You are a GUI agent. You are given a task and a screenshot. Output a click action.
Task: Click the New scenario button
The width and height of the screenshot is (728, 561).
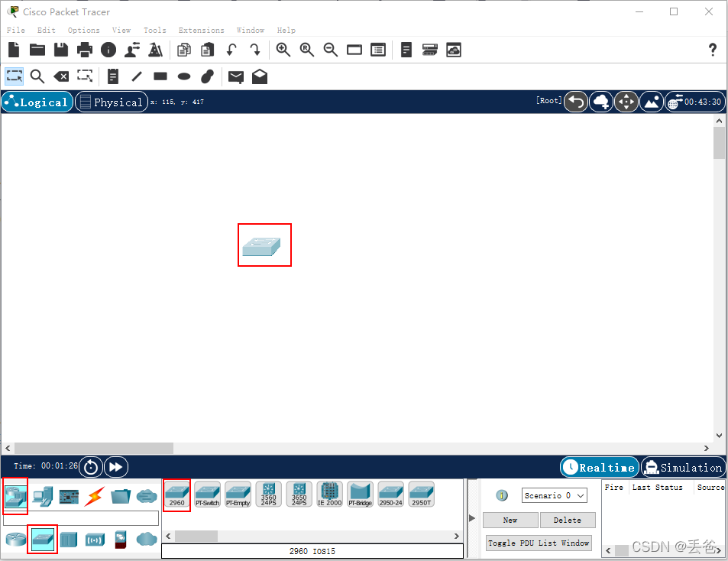coord(510,520)
